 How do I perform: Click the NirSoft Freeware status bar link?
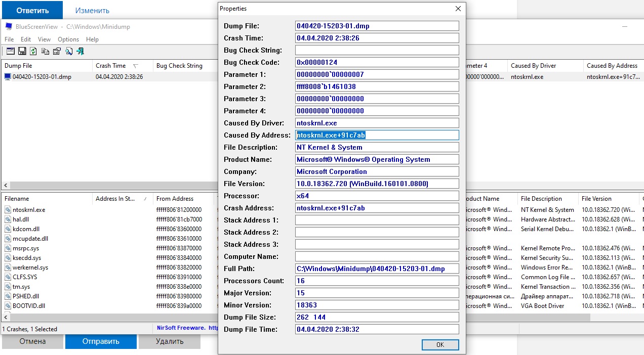click(187, 328)
